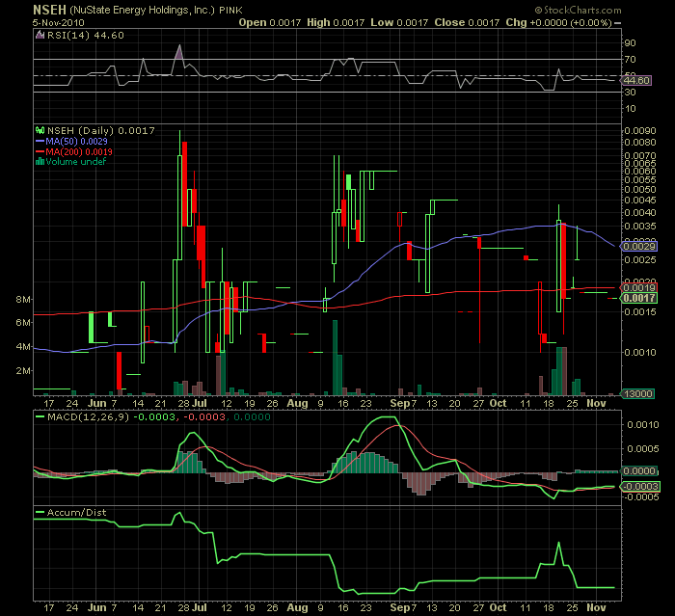
Task: Click the Close 0.0017 value
Action: click(467, 23)
